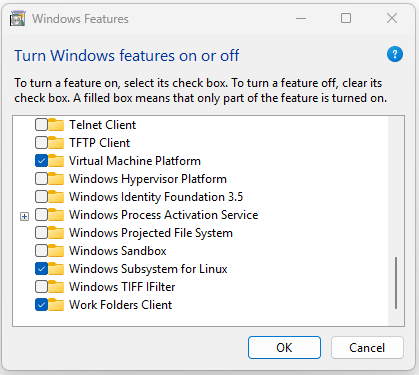Enable the Windows Sandbox checkbox

(x=41, y=251)
